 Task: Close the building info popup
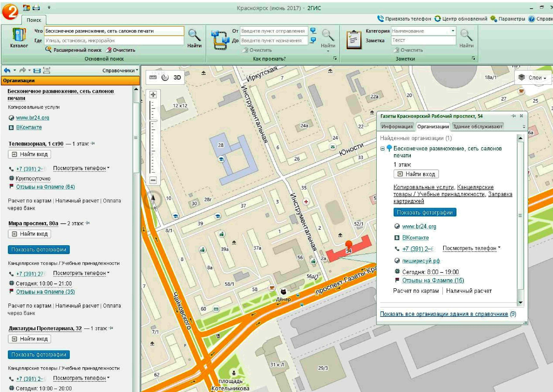pos(521,116)
